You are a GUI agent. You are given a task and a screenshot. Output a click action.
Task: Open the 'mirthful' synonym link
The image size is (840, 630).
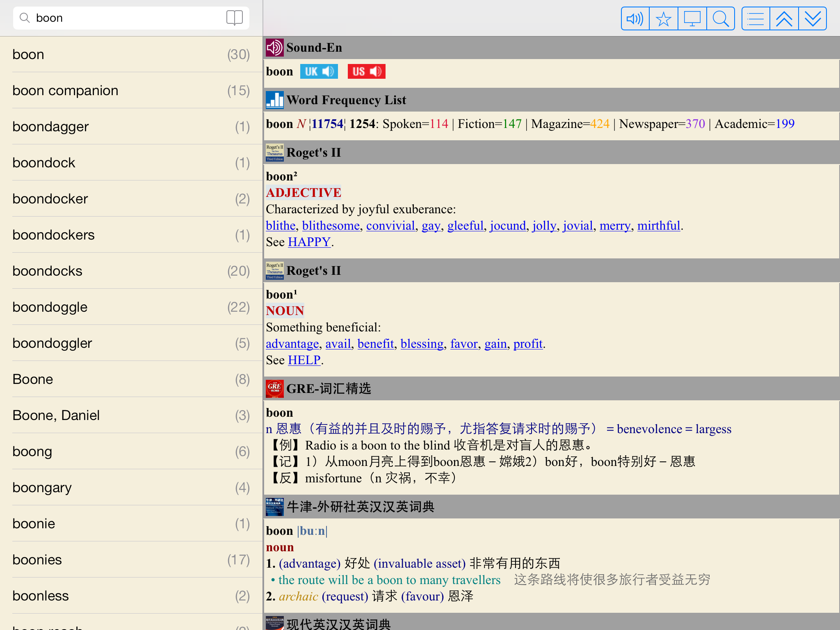[x=659, y=226]
